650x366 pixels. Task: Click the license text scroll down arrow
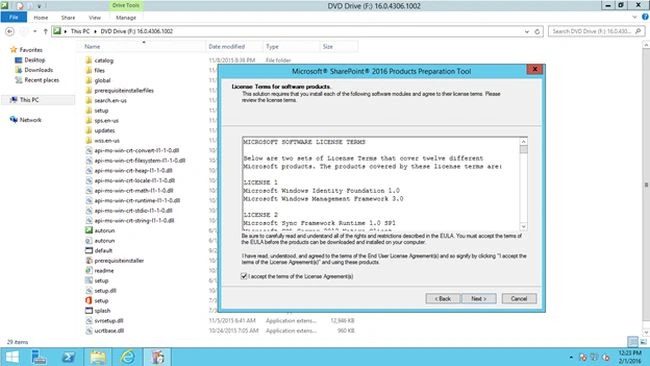(x=524, y=226)
